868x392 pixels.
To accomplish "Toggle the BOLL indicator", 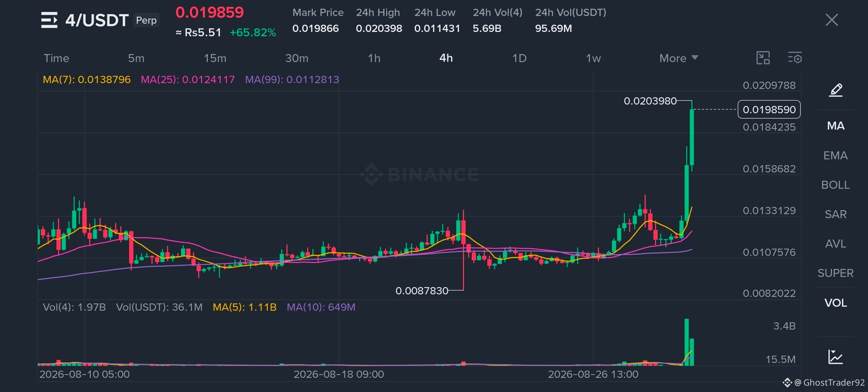I will point(835,185).
